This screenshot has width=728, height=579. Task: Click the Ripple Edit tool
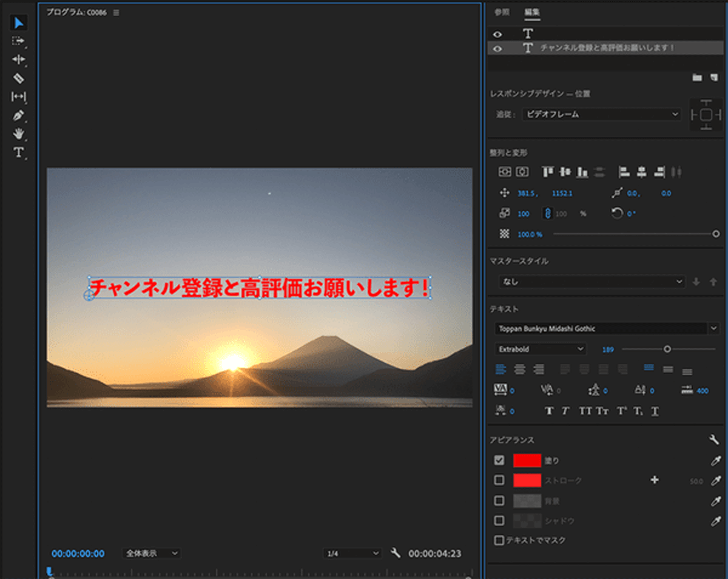click(x=19, y=59)
